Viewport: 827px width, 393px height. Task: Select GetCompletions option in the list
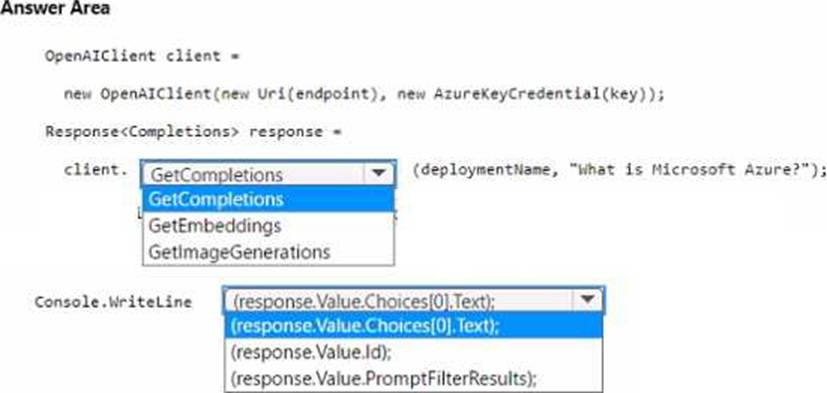[x=268, y=199]
